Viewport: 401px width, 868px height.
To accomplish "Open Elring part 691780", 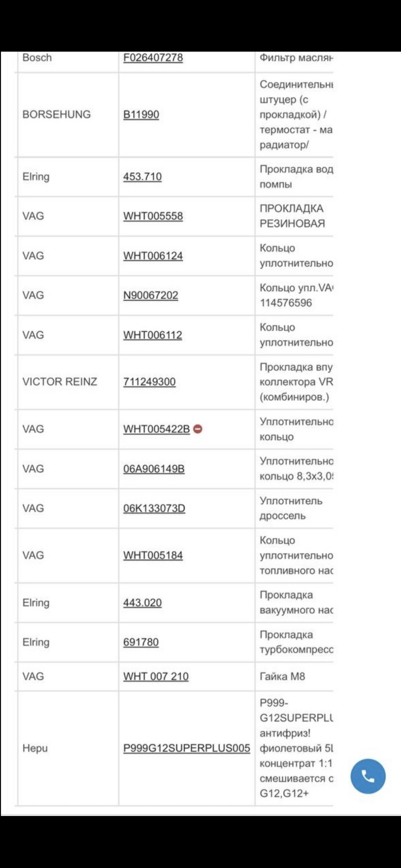I will click(x=141, y=642).
